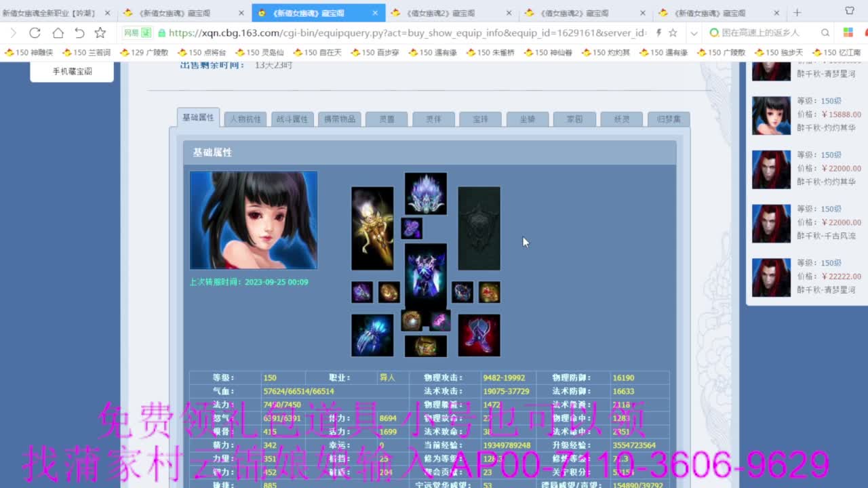The image size is (868, 488).
Task: Select the 携带物品 tab
Action: point(339,119)
